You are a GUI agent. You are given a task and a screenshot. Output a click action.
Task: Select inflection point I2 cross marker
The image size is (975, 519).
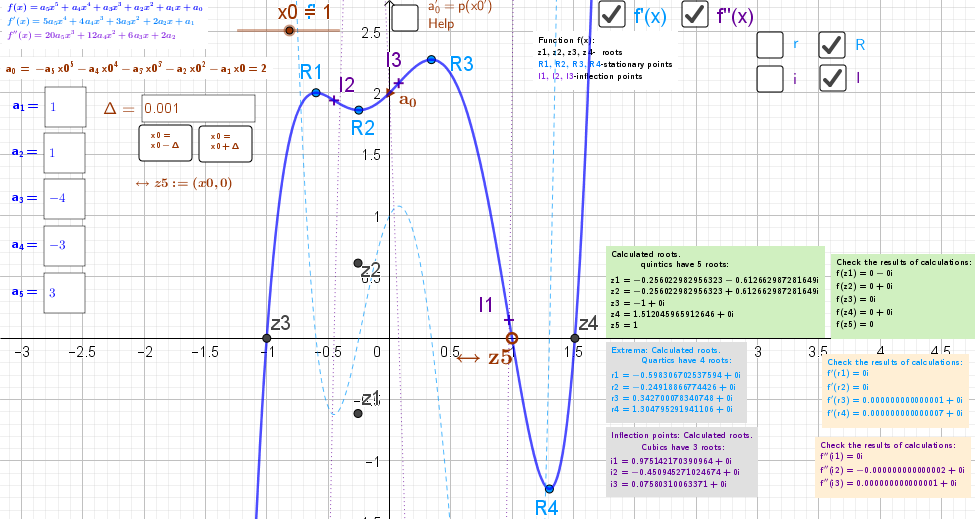pyautogui.click(x=335, y=100)
